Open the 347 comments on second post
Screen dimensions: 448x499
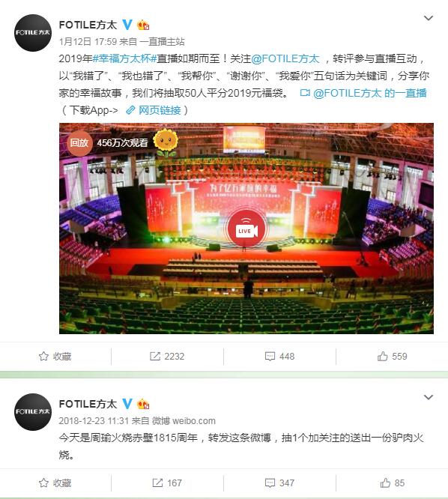pyautogui.click(x=279, y=483)
